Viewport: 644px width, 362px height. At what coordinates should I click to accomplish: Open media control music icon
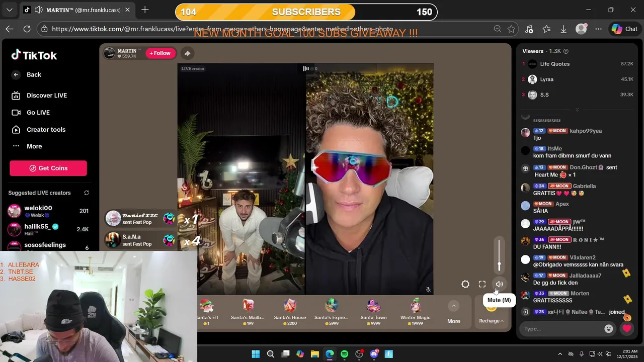(x=529, y=29)
